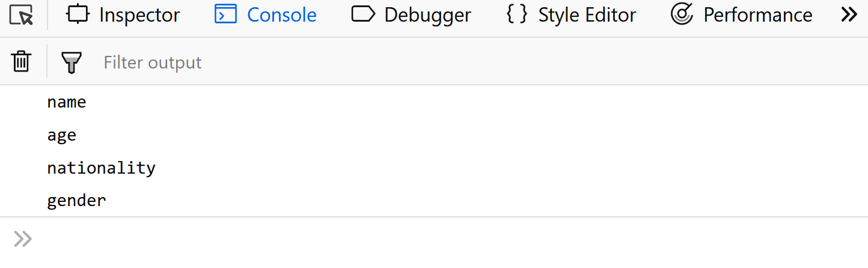Click the Console tab's icon

[226, 14]
